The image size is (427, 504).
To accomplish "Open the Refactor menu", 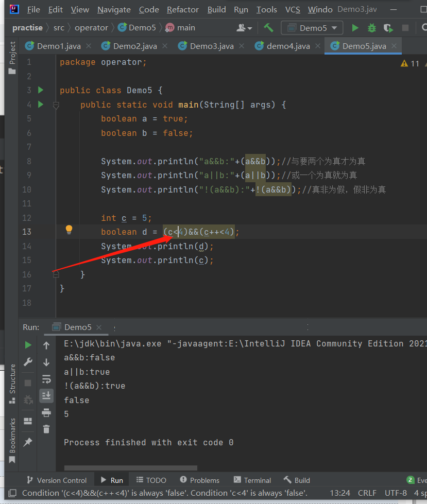I will coord(183,10).
